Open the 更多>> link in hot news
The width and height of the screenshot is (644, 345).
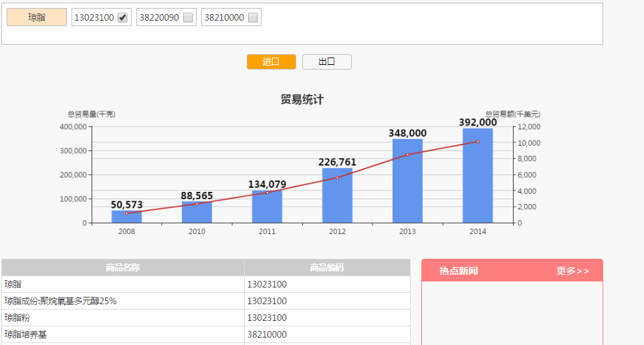[572, 271]
